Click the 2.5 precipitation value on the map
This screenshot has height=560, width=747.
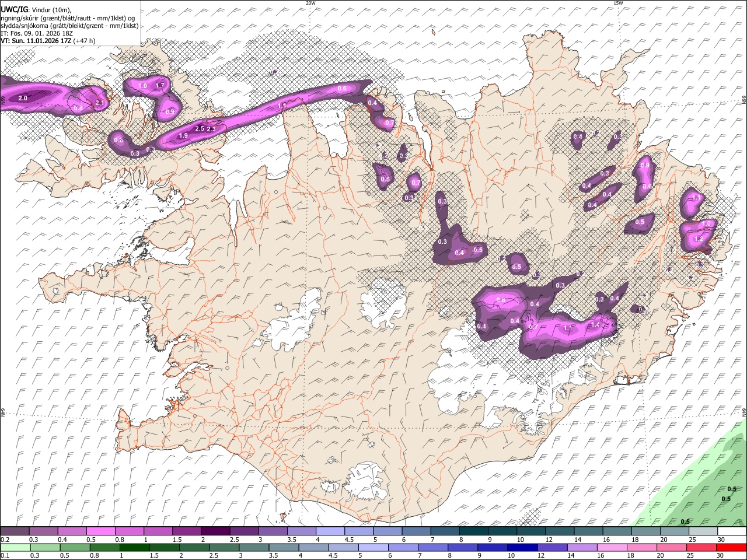pyautogui.click(x=199, y=128)
